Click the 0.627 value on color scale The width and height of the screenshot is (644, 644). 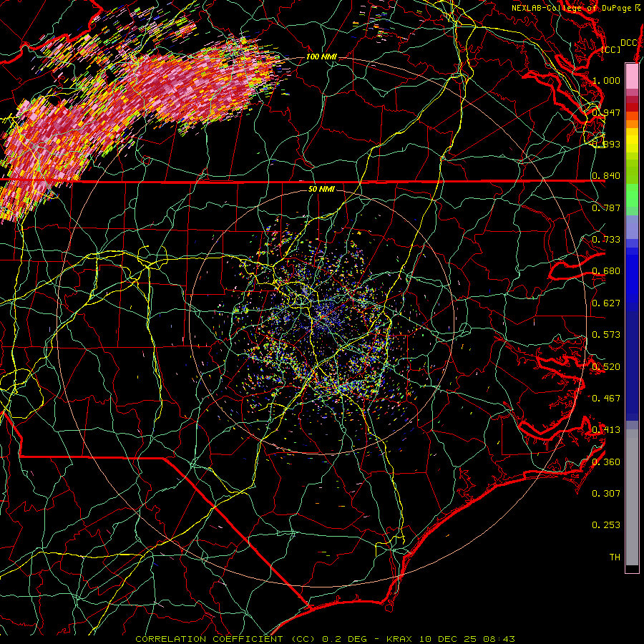point(606,303)
